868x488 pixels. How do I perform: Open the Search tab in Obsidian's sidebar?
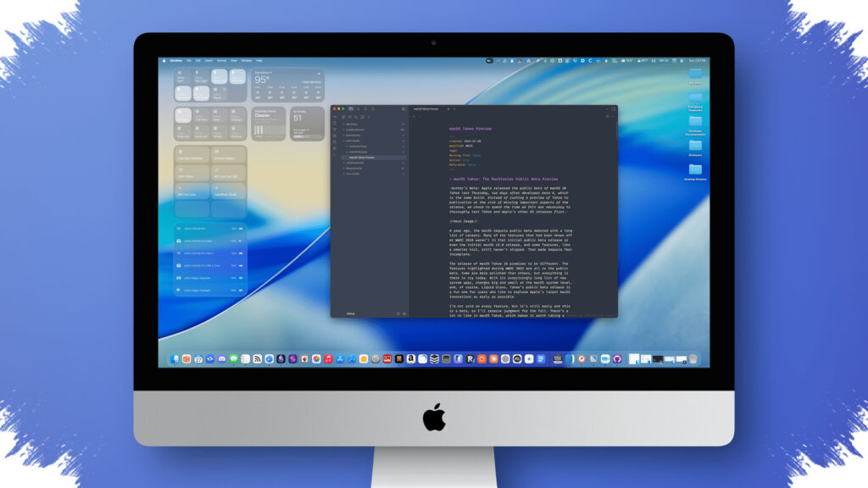tap(359, 109)
